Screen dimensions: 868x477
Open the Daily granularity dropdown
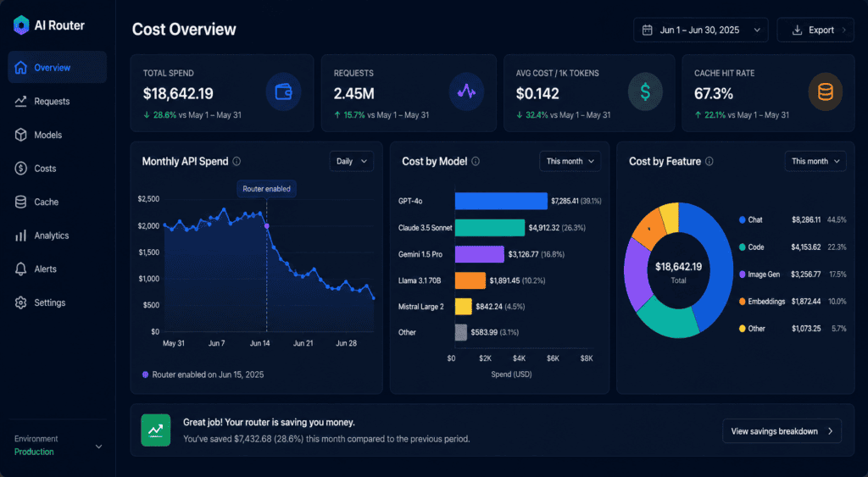(352, 161)
